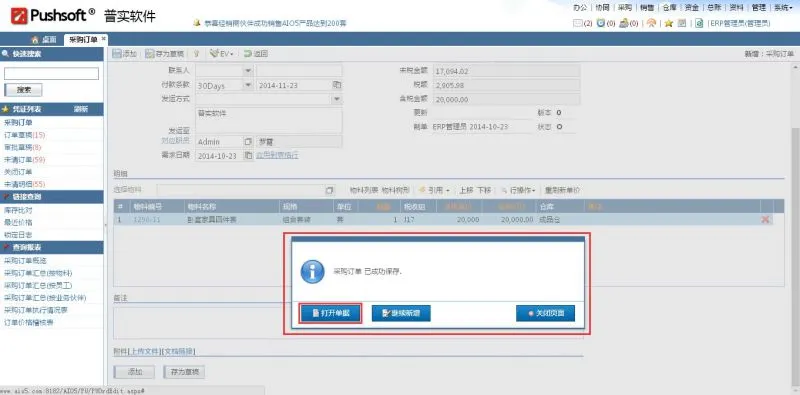Image resolution: width=800 pixels, height=395 pixels.
Task: Click 刷新 in the 凭证列表 header
Action: point(81,109)
